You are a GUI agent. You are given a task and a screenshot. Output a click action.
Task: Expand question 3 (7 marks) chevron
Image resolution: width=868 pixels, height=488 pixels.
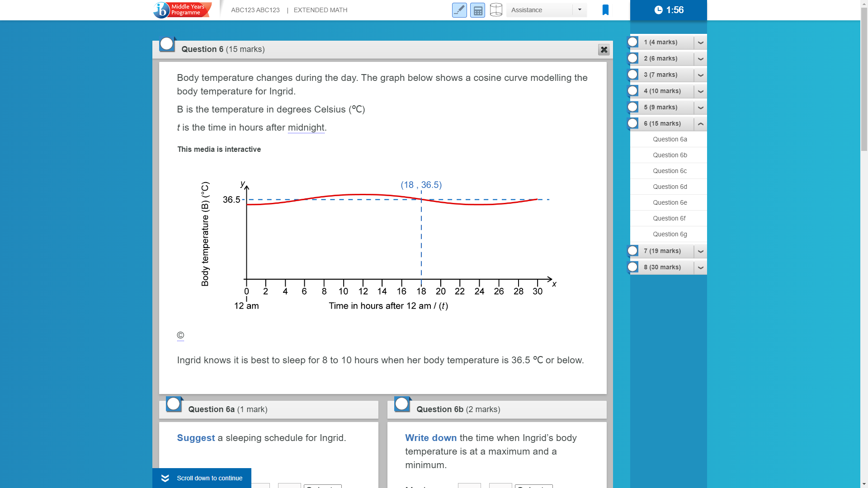[x=700, y=75]
